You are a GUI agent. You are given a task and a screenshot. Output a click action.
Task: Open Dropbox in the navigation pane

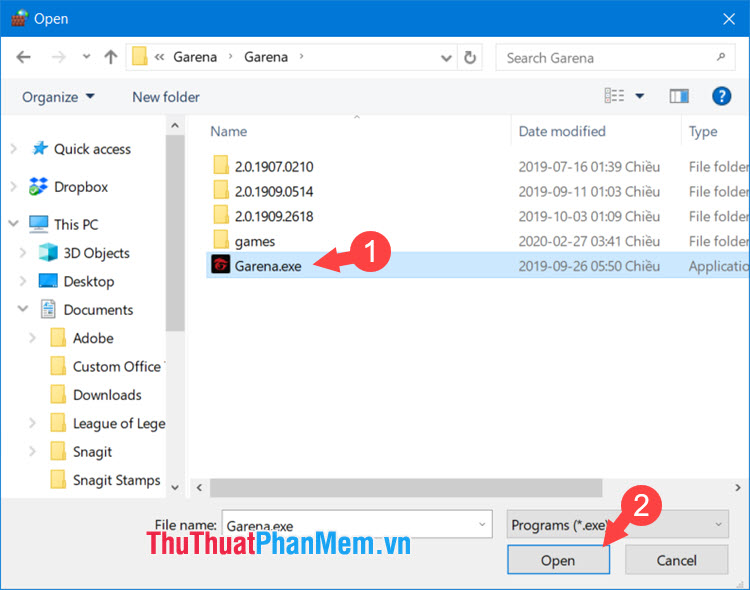(x=81, y=187)
